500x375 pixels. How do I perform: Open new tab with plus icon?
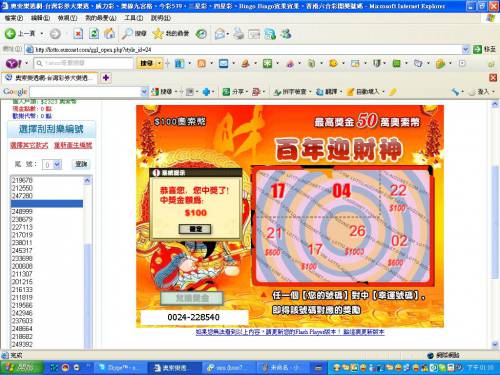point(106,78)
